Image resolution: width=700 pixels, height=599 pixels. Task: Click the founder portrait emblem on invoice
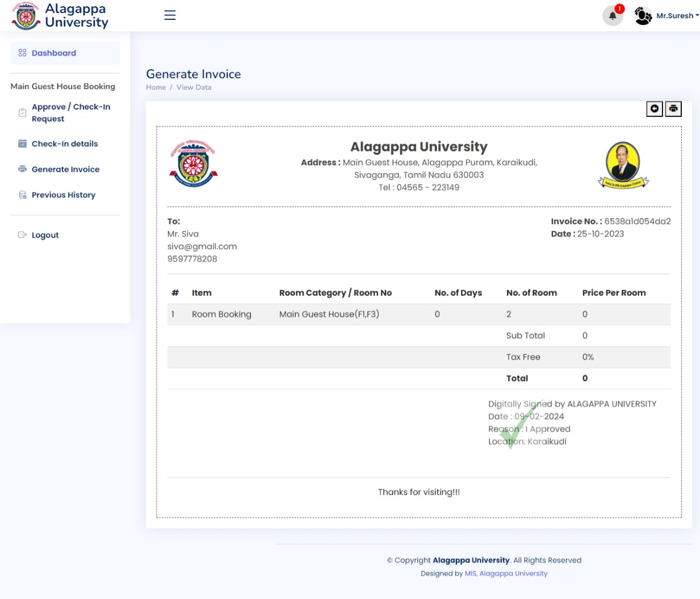tap(623, 165)
